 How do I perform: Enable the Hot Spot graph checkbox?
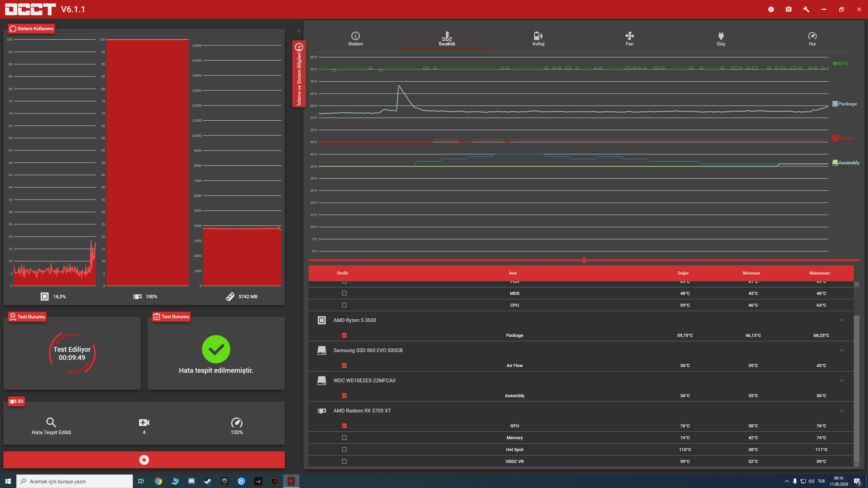(344, 449)
